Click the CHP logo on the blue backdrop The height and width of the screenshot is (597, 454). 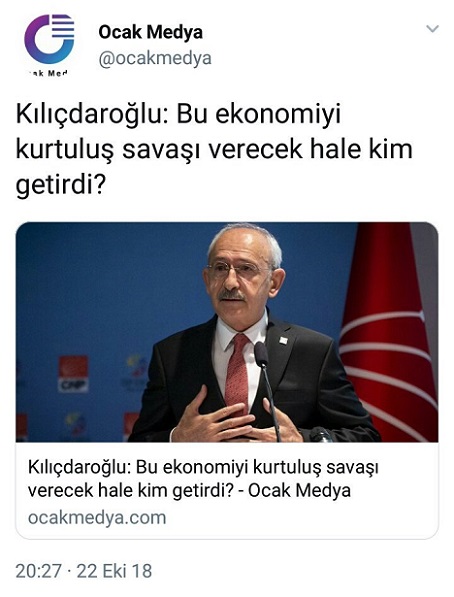[x=73, y=374]
